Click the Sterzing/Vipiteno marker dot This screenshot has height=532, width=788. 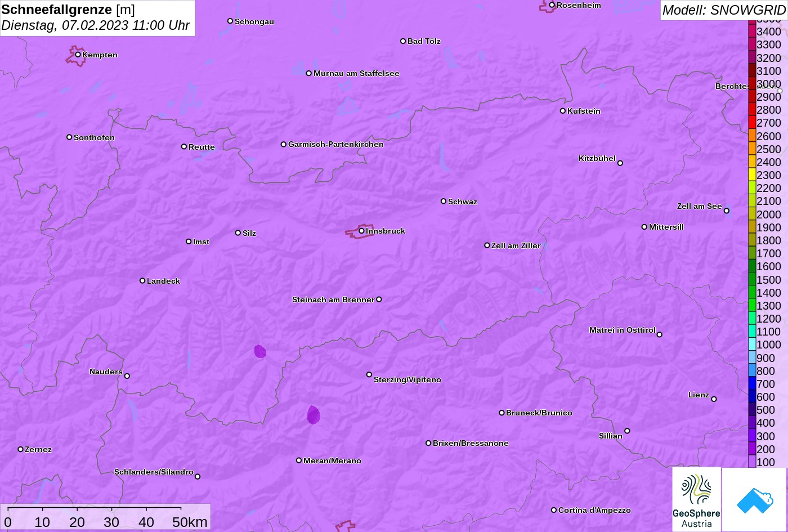point(369,374)
